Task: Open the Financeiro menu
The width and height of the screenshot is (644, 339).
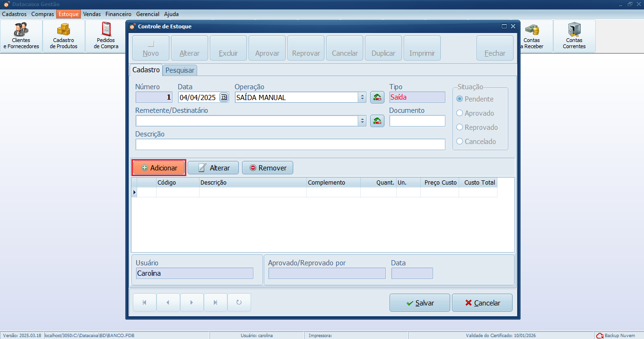Action: (x=118, y=14)
